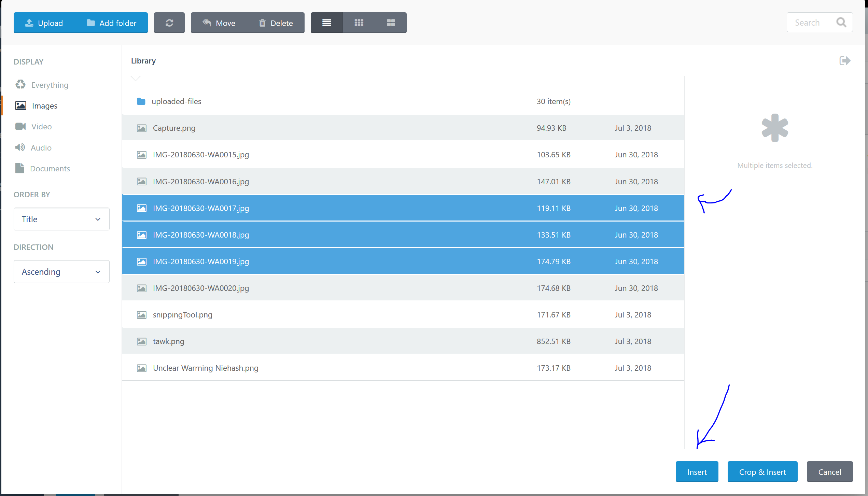Switch to large tile view
The image size is (868, 496).
click(391, 23)
